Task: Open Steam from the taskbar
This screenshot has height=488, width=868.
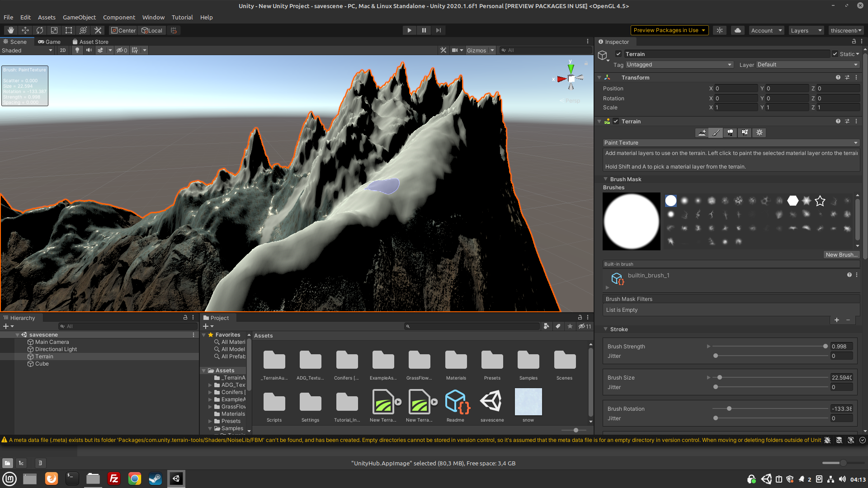Action: pos(156,479)
